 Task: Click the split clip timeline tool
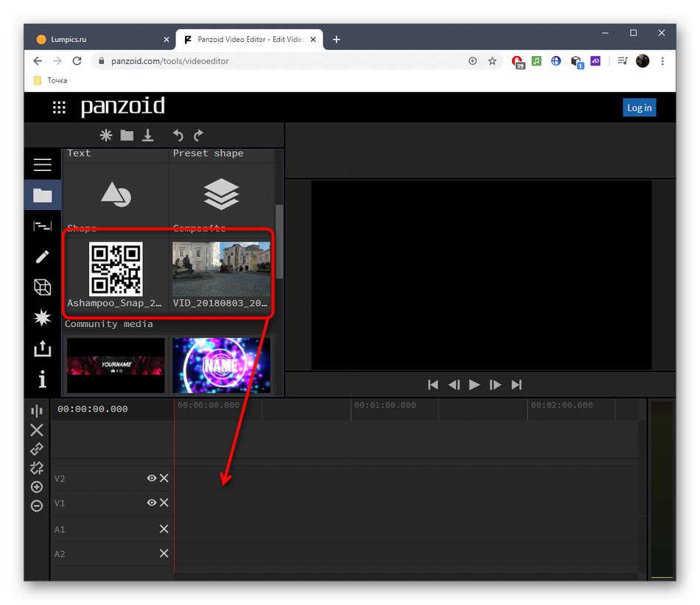click(x=37, y=410)
